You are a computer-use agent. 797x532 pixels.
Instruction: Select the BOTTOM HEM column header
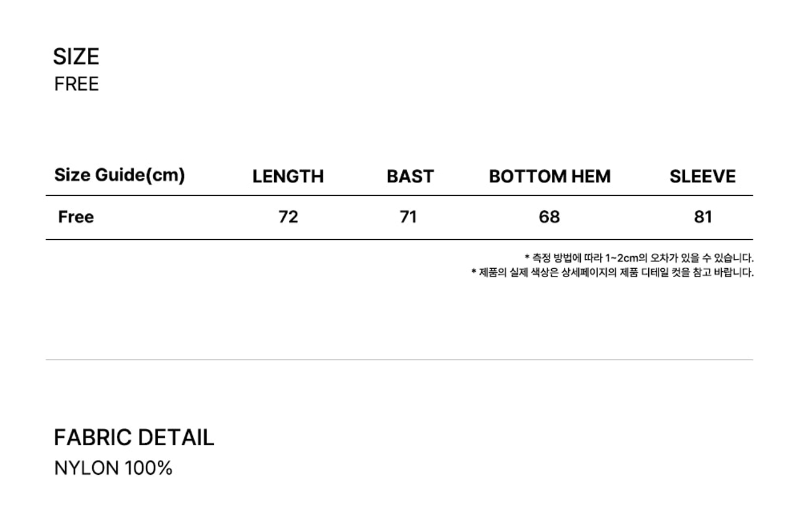(x=549, y=177)
